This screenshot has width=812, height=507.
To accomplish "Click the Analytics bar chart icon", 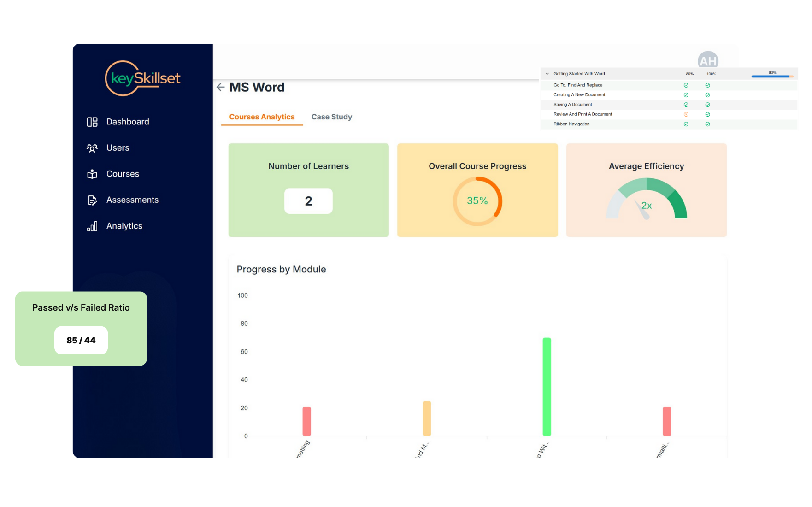I will click(x=92, y=226).
